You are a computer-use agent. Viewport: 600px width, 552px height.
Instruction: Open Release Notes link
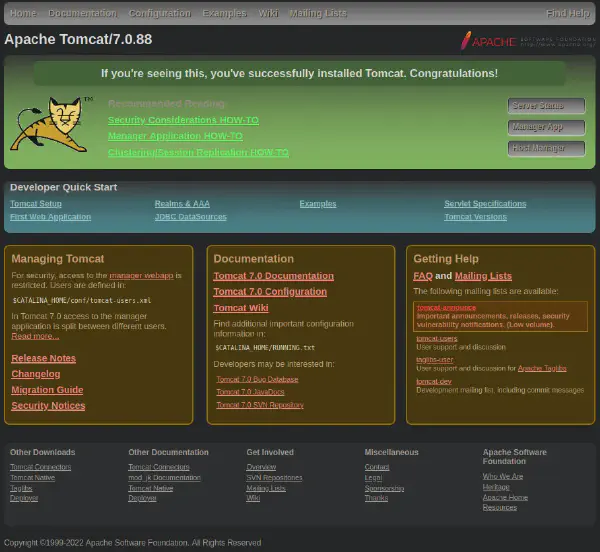pyautogui.click(x=44, y=358)
